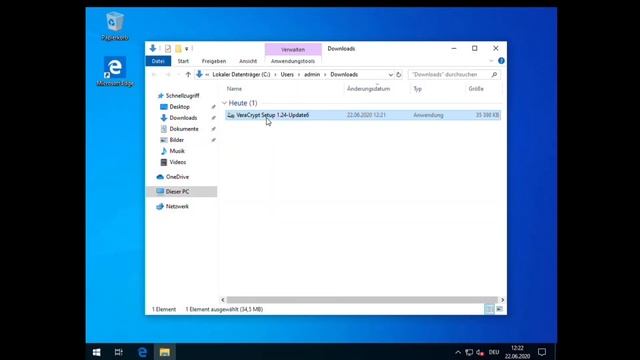
Task: Launch Edge from the taskbar
Action: click(142, 352)
